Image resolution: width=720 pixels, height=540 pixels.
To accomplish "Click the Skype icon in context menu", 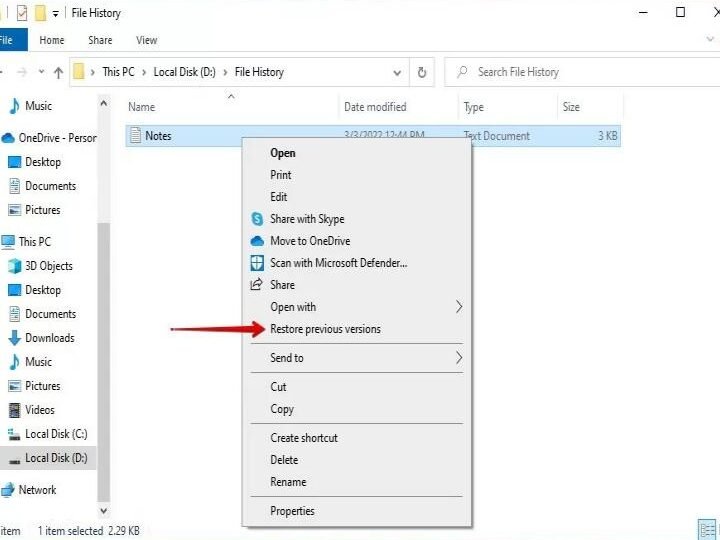I will [257, 219].
